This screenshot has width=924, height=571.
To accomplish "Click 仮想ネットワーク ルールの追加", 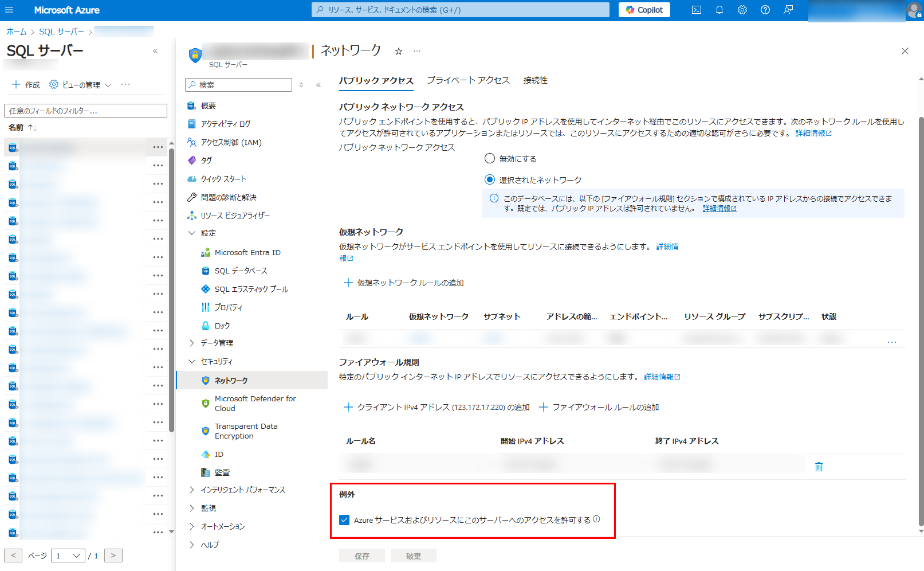I will pos(404,283).
